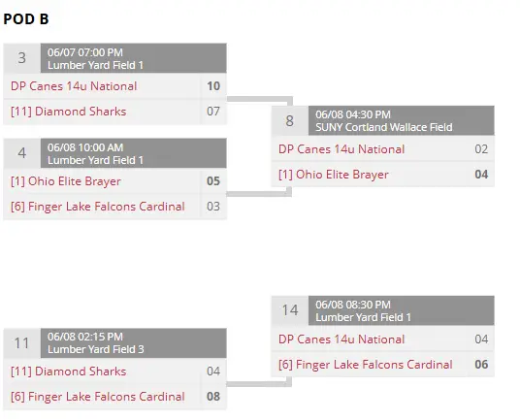
Task: Click the game 3 number box
Action: click(22, 58)
